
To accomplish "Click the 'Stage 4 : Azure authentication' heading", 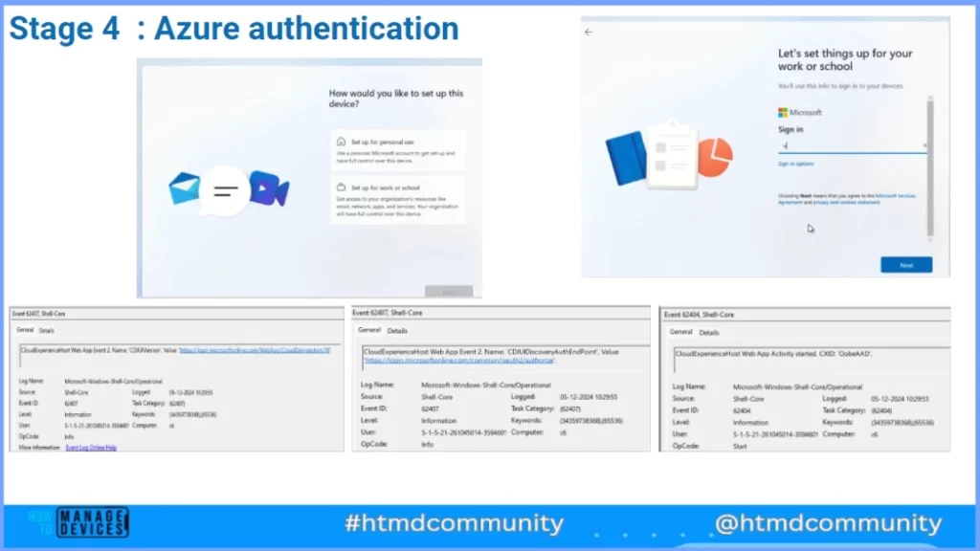I will pyautogui.click(x=234, y=29).
